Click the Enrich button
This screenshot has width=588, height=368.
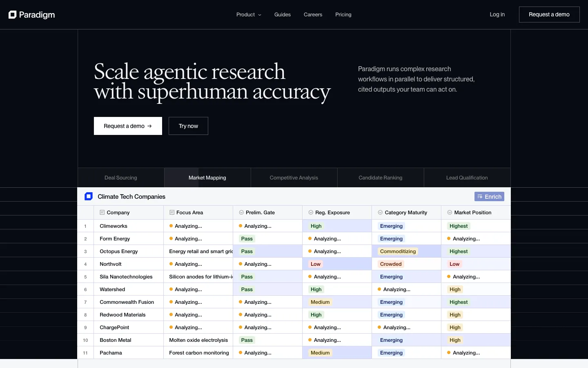pos(489,197)
